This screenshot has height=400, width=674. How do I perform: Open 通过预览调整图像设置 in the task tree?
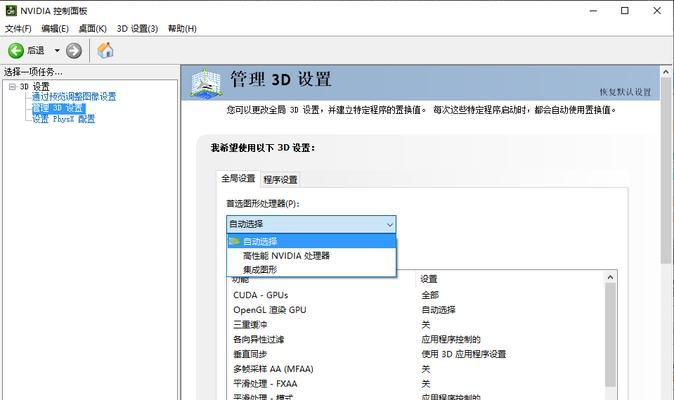pos(74,97)
